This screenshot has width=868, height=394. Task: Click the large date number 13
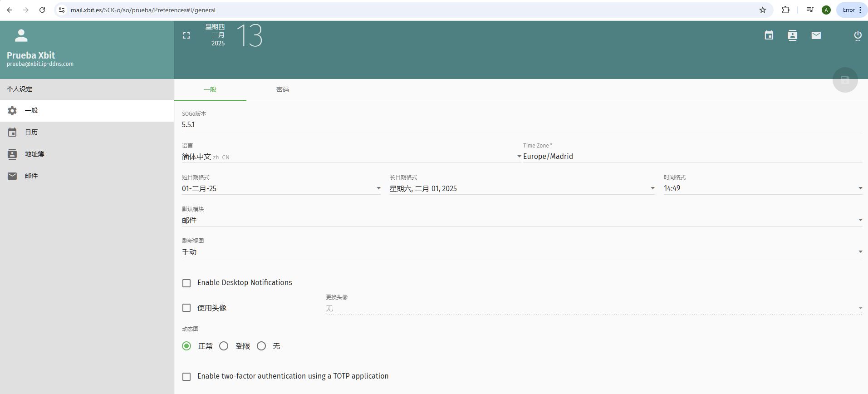click(x=250, y=35)
